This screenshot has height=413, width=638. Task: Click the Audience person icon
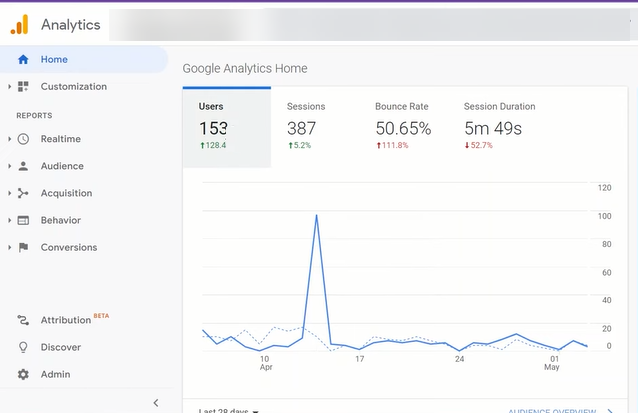(23, 166)
